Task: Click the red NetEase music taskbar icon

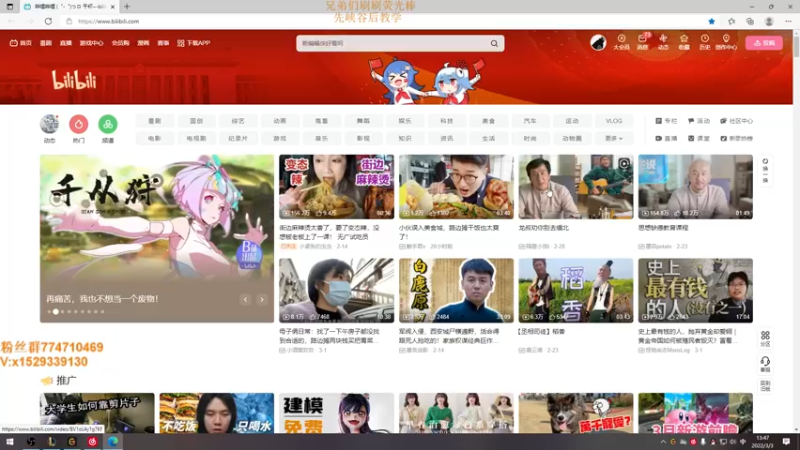Action: (x=92, y=441)
